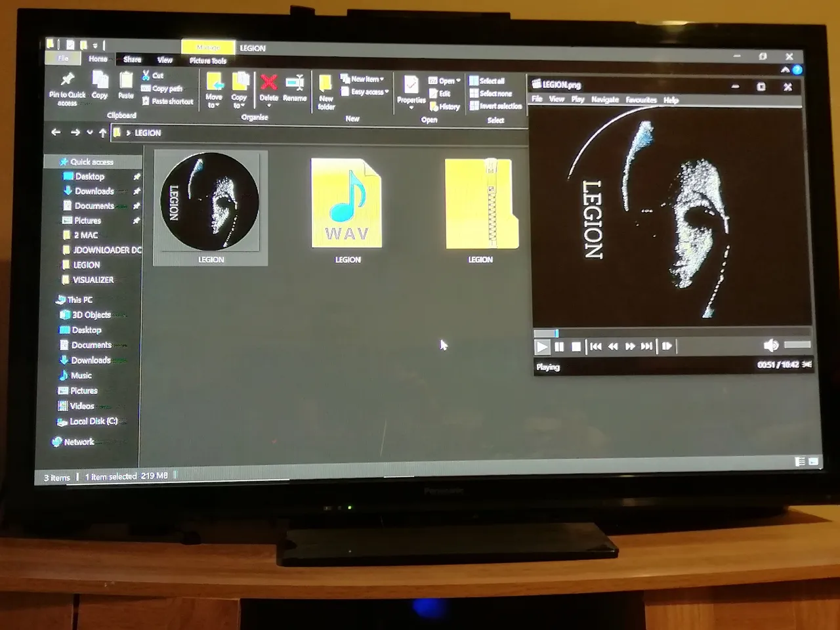The image size is (840, 630).
Task: Open the New item dropdown
Action: click(362, 79)
